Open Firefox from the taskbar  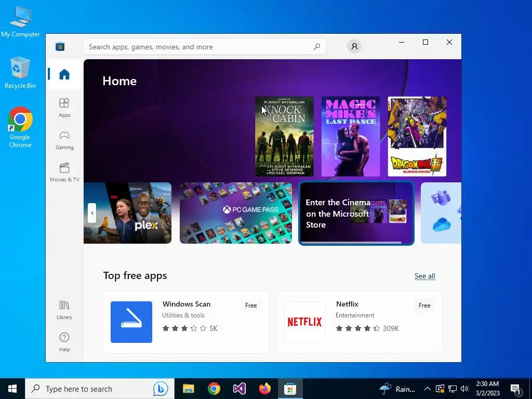264,389
